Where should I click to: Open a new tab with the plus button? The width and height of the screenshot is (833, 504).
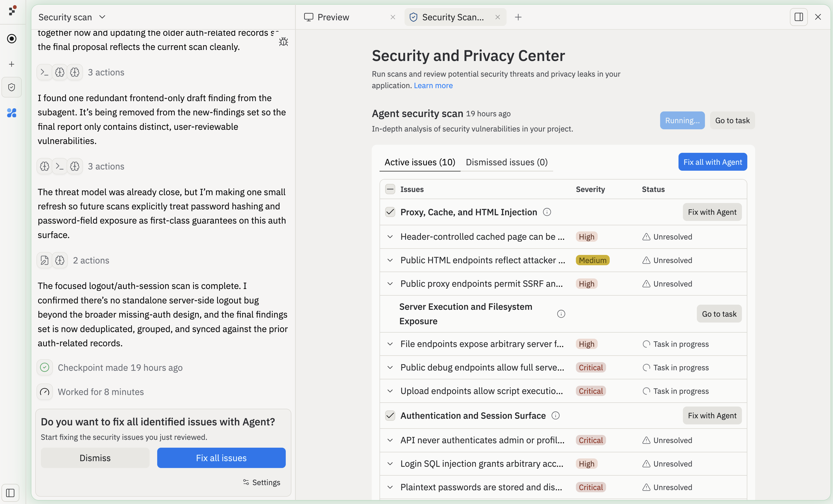coord(518,17)
